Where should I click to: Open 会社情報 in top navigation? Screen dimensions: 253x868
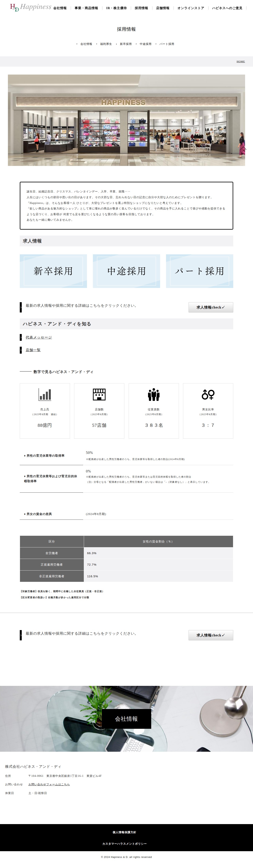(60, 8)
